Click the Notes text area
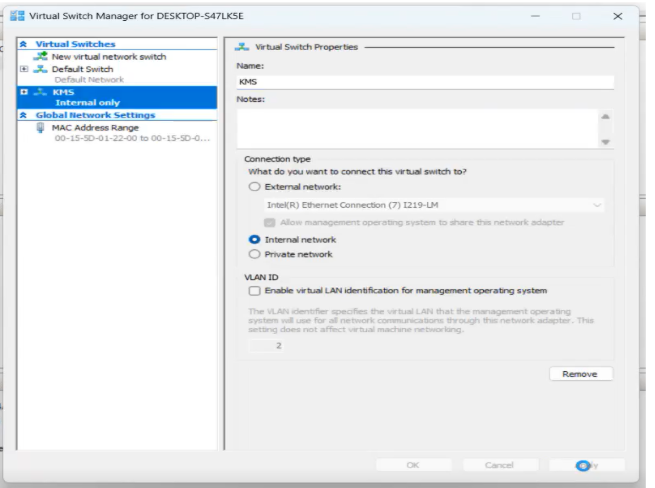655x488 pixels. [418, 129]
